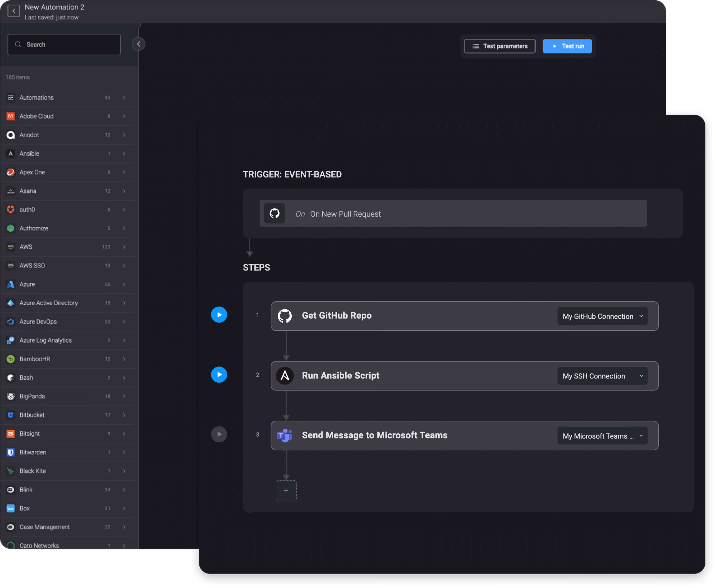Open the Bitbucket category row
The width and height of the screenshot is (716, 588).
[67, 415]
